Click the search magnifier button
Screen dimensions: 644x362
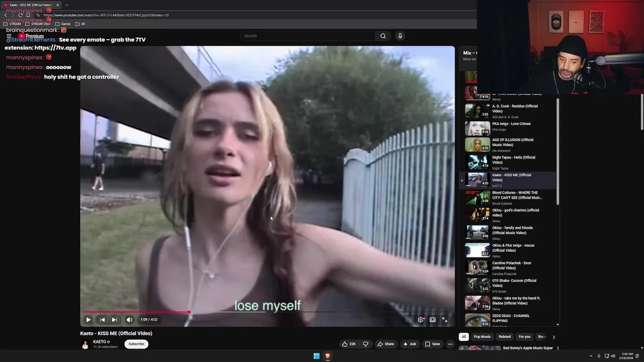[383, 36]
